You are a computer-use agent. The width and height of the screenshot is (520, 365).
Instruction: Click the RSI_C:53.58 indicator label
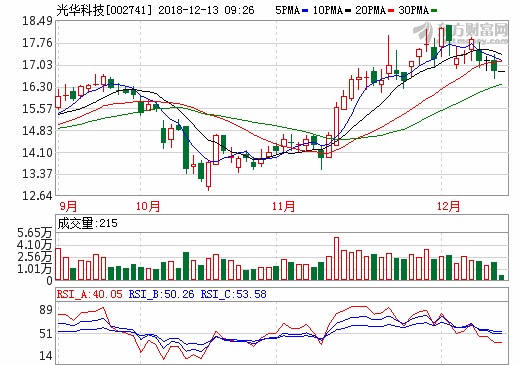(x=234, y=294)
